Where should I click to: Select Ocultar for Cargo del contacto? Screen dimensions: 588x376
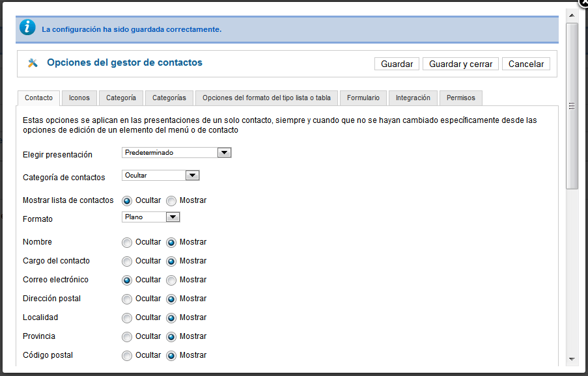[127, 262]
